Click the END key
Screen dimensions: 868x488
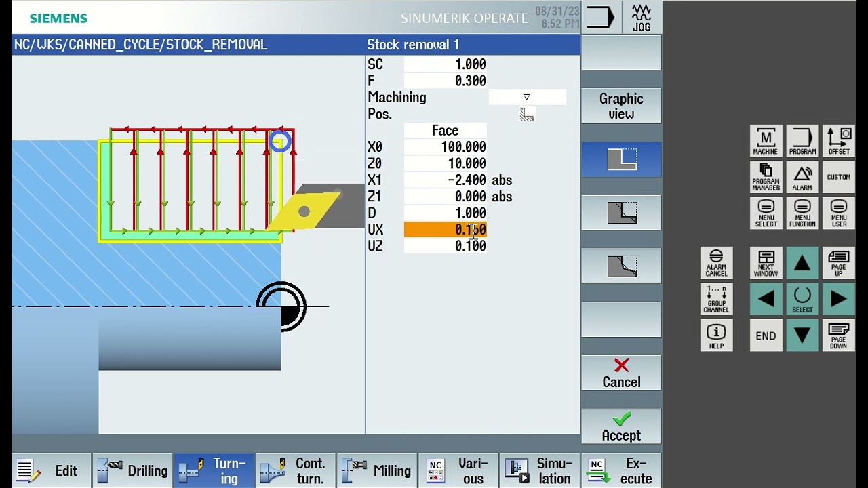point(766,335)
